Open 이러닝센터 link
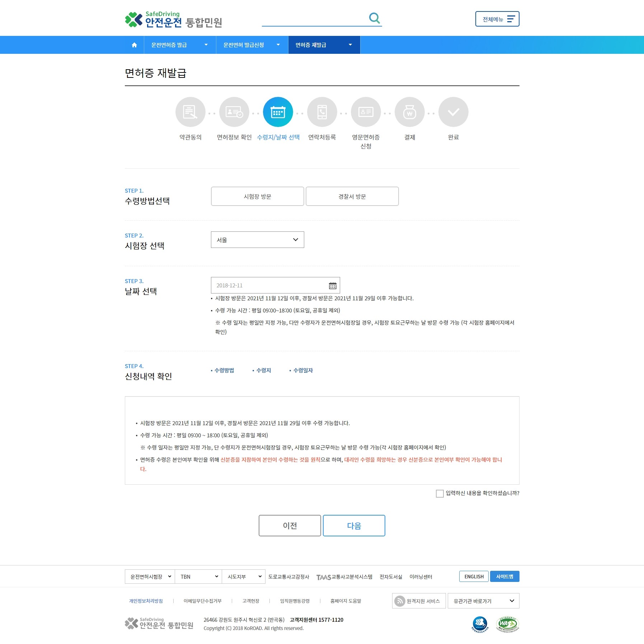The height and width of the screenshot is (644, 644). [x=421, y=577]
